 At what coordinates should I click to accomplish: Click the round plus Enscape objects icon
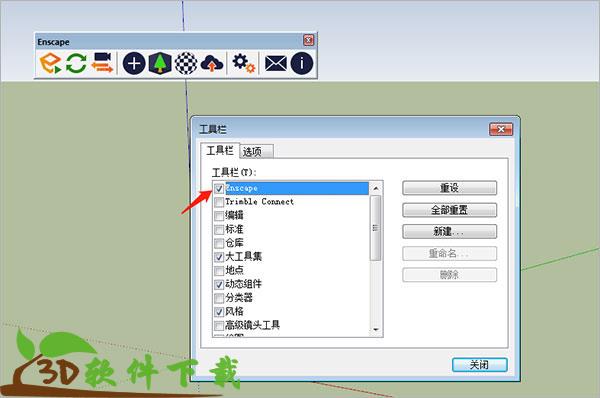pos(134,63)
